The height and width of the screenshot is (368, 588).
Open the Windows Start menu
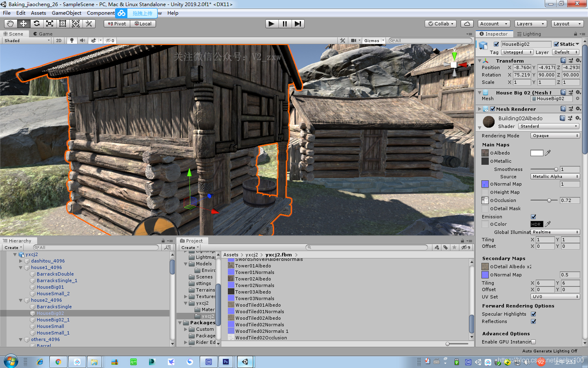coord(11,361)
